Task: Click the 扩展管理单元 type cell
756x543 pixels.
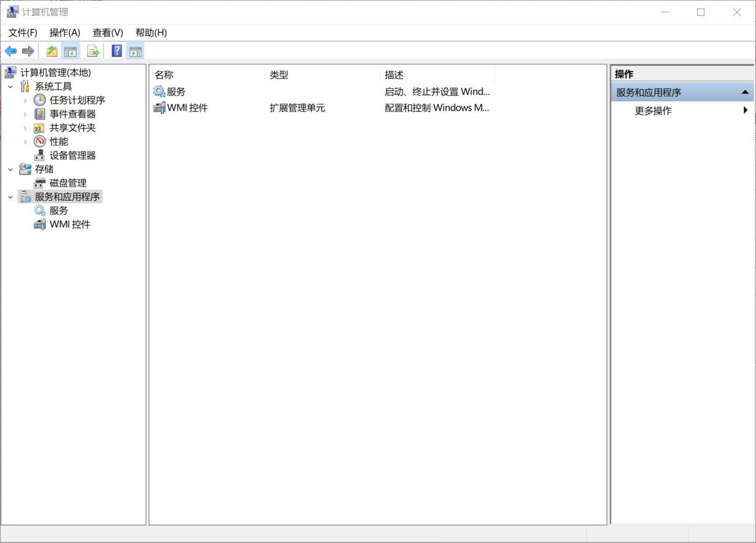Action: [x=297, y=108]
